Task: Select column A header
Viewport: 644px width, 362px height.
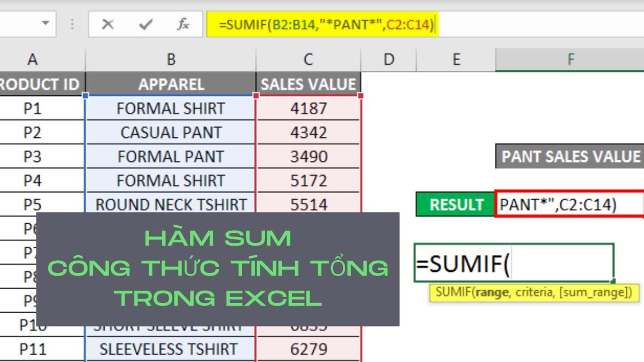Action: 32,60
